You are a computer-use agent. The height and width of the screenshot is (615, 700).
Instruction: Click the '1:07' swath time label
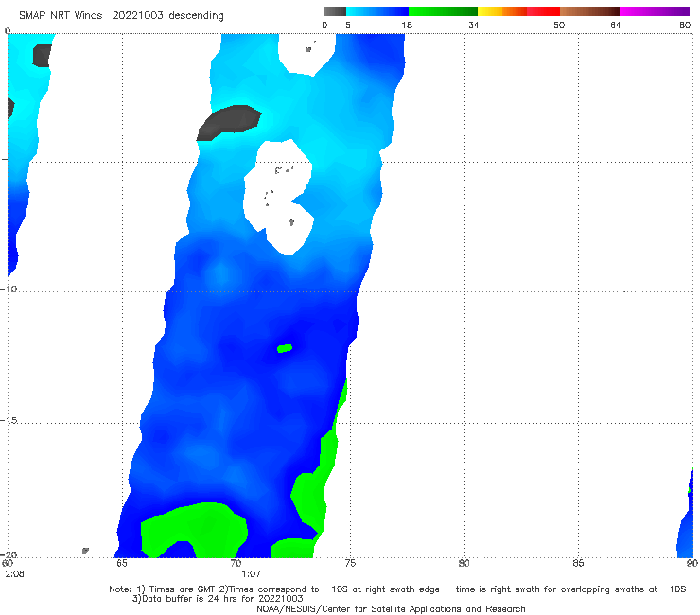coord(251,574)
